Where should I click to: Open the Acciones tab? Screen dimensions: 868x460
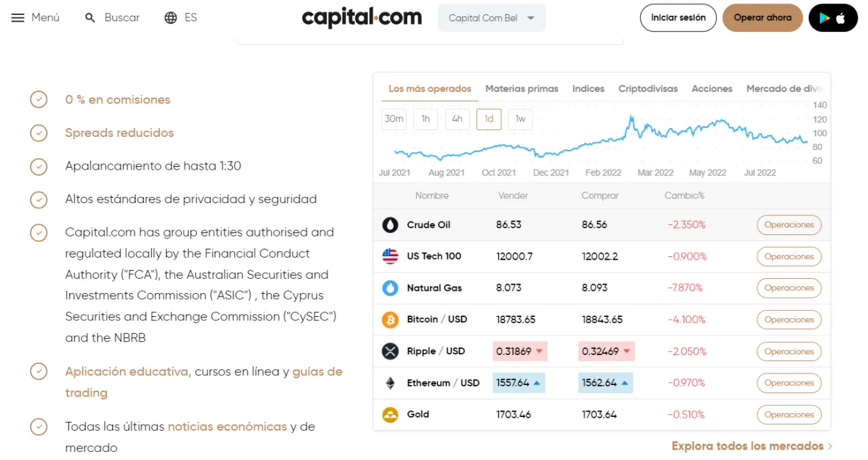point(712,89)
